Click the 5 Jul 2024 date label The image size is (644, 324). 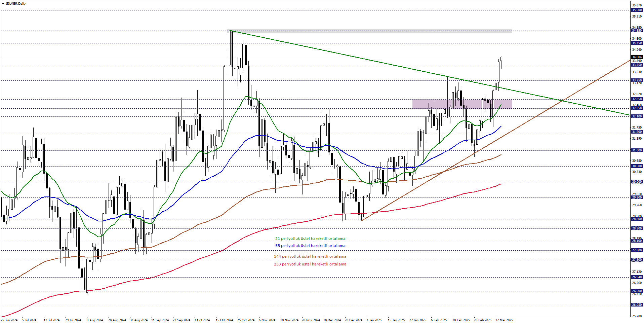click(x=29, y=320)
